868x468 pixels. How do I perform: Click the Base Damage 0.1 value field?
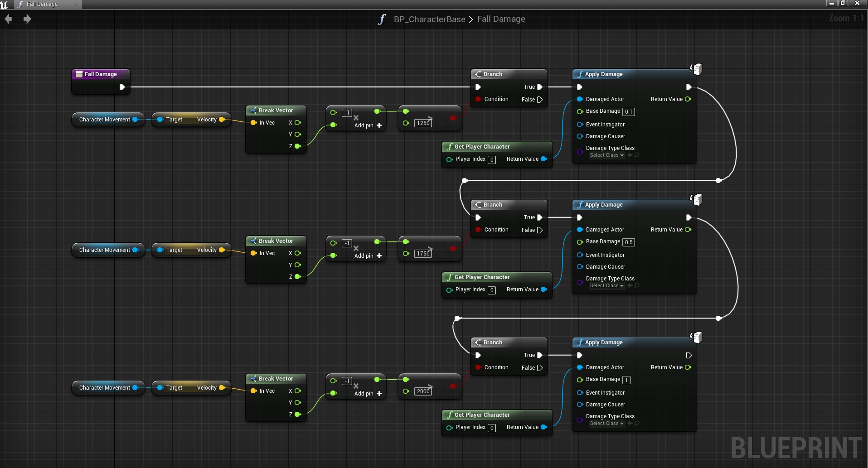628,112
